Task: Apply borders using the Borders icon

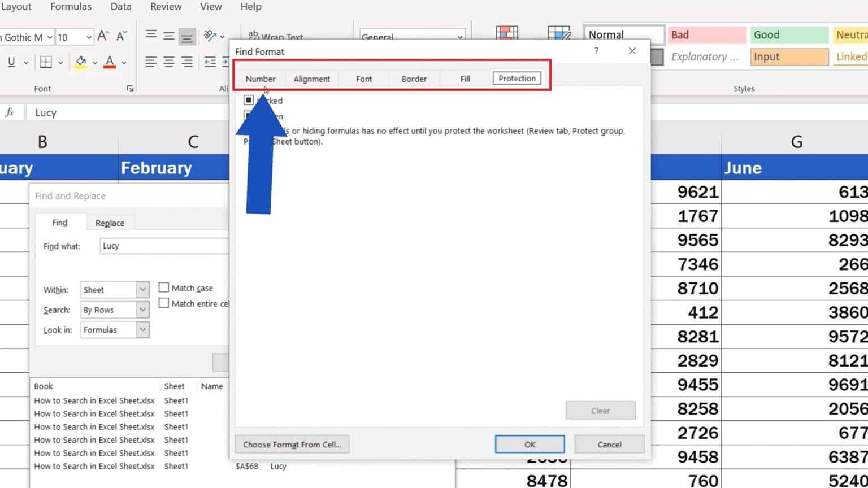Action: (46, 62)
